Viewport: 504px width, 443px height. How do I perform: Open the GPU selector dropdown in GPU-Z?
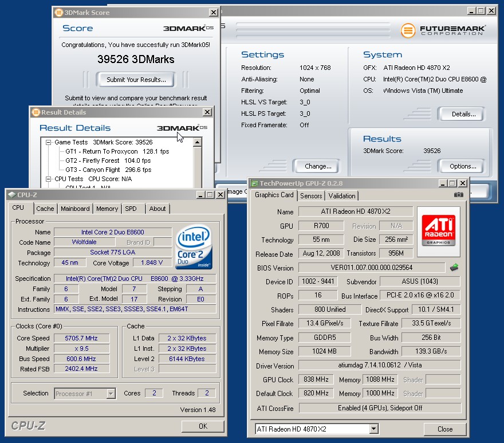(x=373, y=429)
